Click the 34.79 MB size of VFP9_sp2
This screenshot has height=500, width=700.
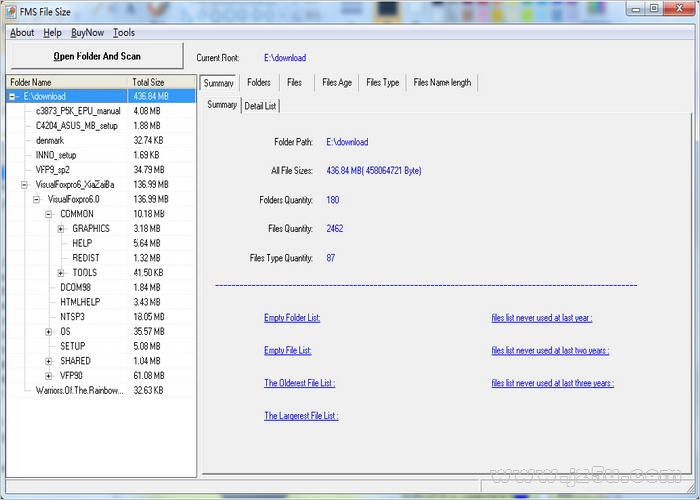pos(149,170)
